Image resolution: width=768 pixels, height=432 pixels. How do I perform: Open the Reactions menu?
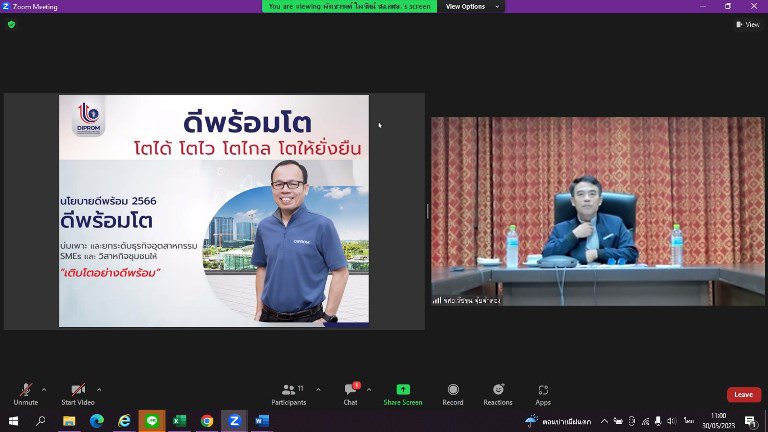tap(498, 394)
